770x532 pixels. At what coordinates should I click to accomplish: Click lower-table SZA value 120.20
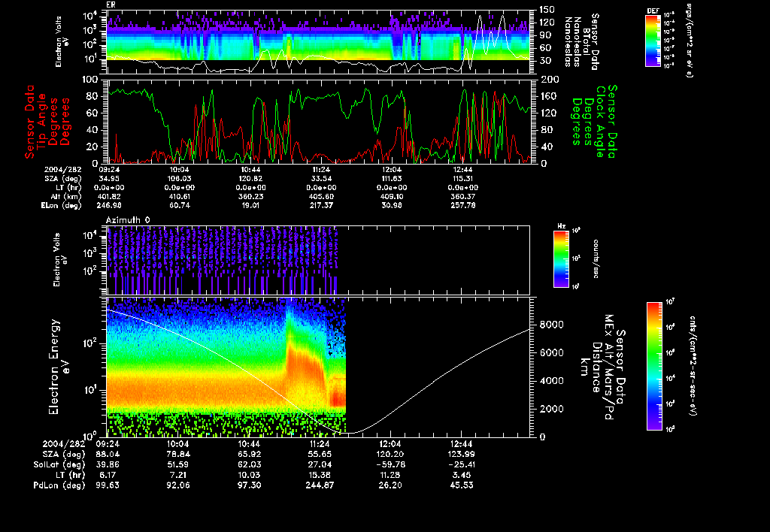[390, 454]
